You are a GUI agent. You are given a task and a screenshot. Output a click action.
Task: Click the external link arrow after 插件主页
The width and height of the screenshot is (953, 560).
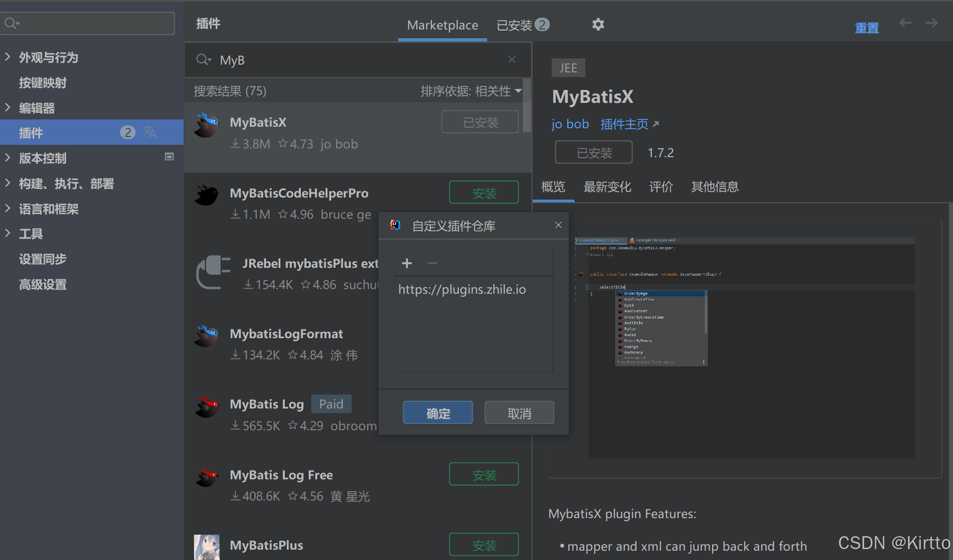656,124
